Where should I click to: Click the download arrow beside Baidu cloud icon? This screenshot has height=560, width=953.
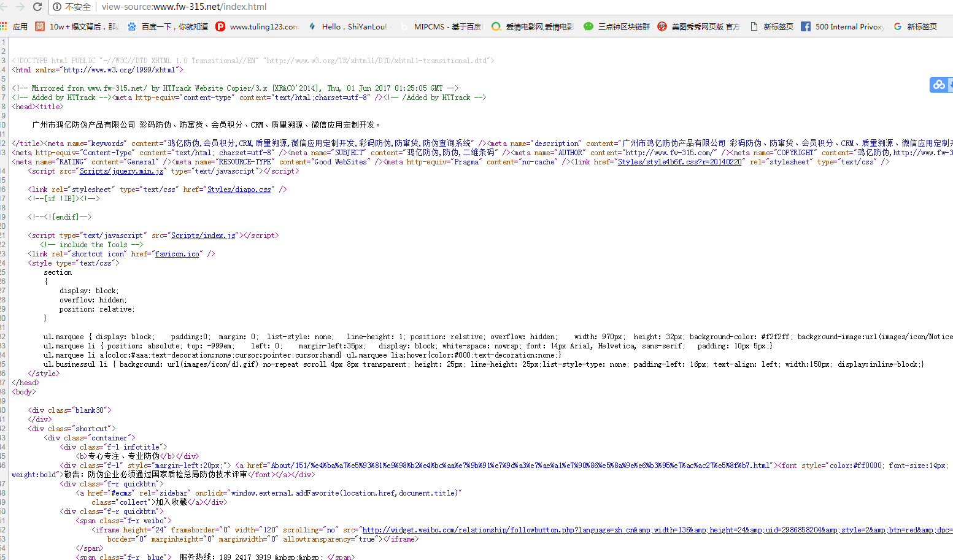[951, 85]
